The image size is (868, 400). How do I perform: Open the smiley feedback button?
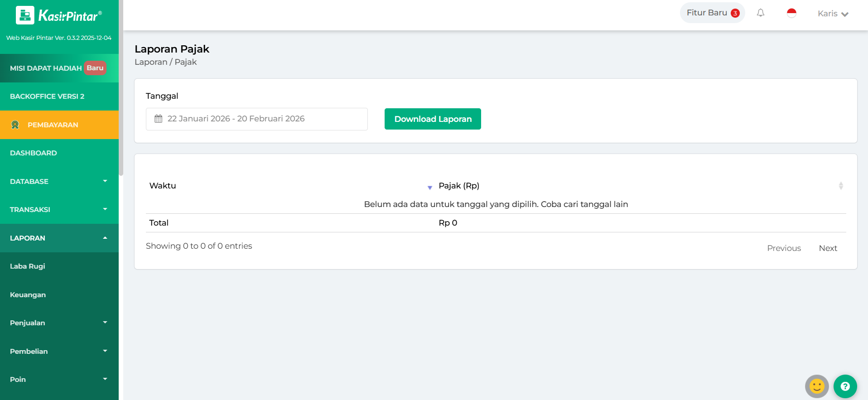(x=816, y=386)
